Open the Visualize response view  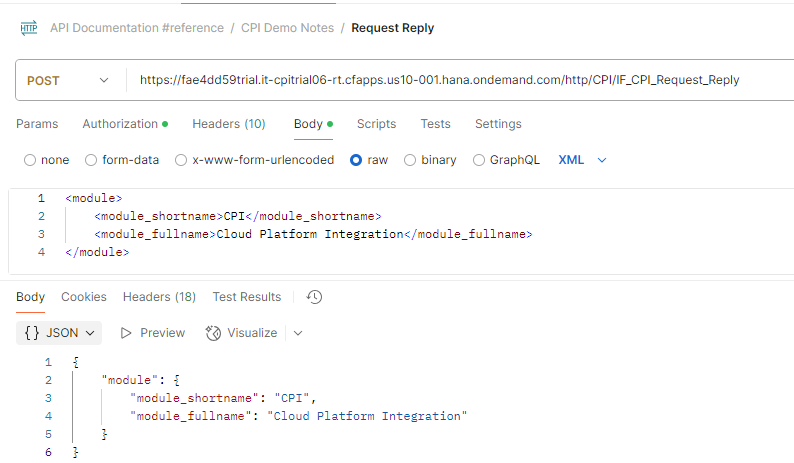click(242, 333)
